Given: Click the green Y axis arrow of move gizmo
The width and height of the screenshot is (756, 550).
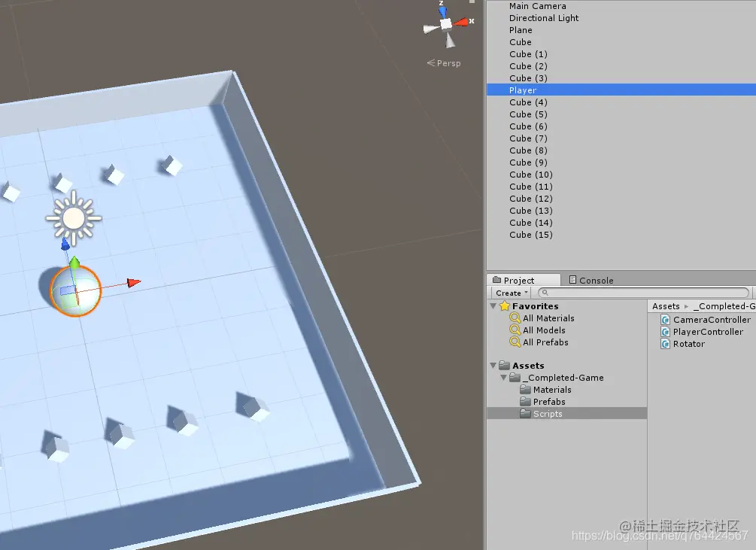Looking at the screenshot, I should click(x=74, y=263).
